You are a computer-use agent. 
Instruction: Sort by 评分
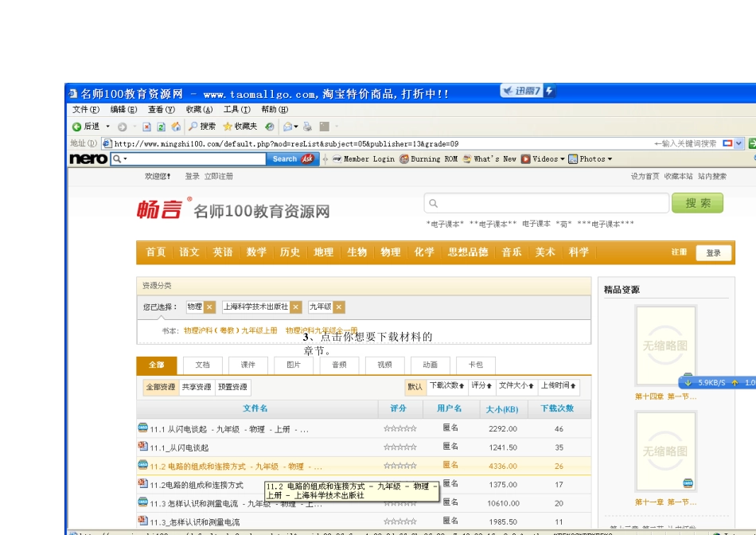point(481,386)
